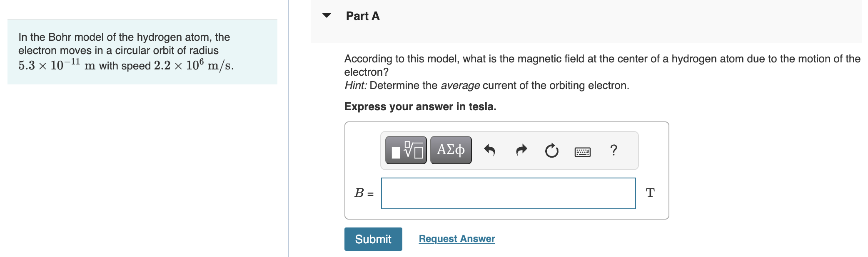Click the speed value 2.2 × 10⁶ m/s
The width and height of the screenshot is (868, 257).
point(193,66)
